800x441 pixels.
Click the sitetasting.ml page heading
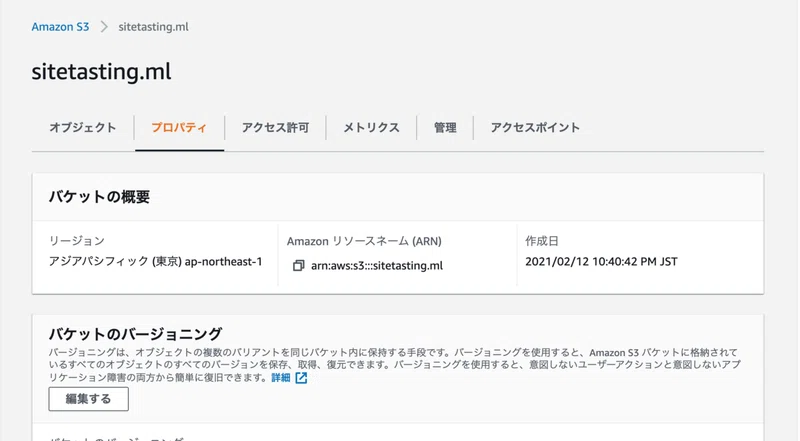(x=102, y=71)
